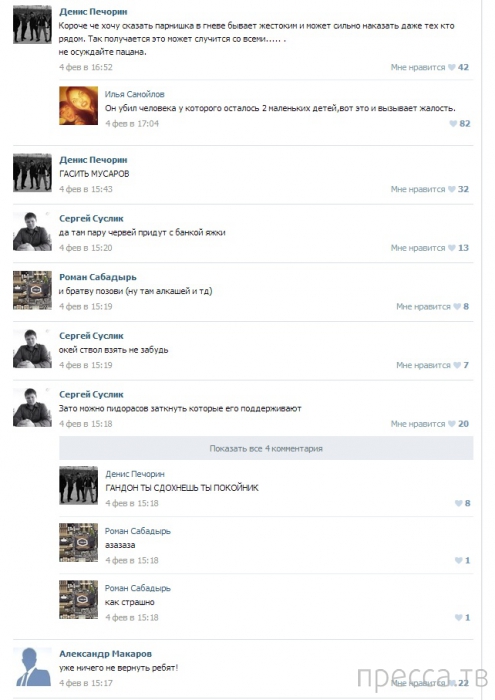Image resolution: width=495 pixels, height=700 pixels.
Task: Click the Сергей Суслик name at 15:20
Action: click(x=91, y=218)
